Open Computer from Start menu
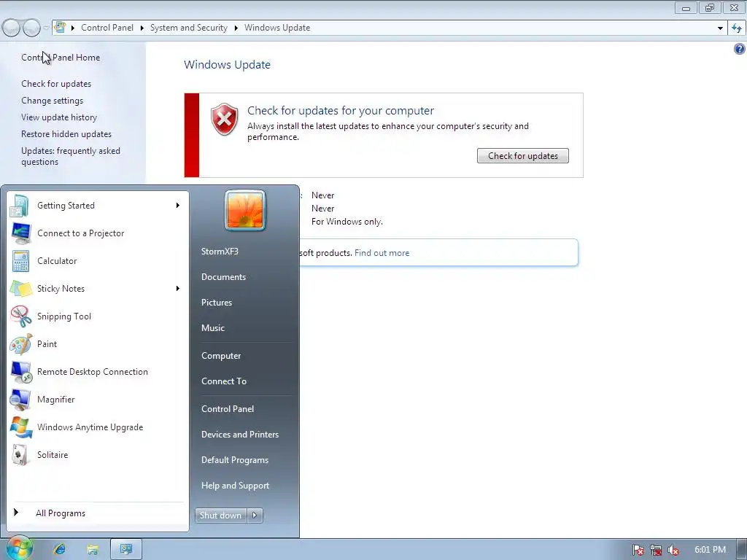The height and width of the screenshot is (560, 747). [221, 356]
